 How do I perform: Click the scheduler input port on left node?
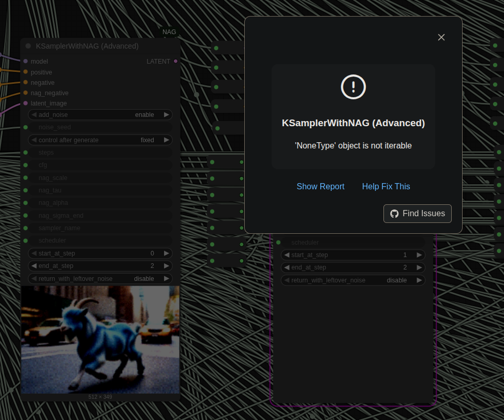tap(25, 241)
